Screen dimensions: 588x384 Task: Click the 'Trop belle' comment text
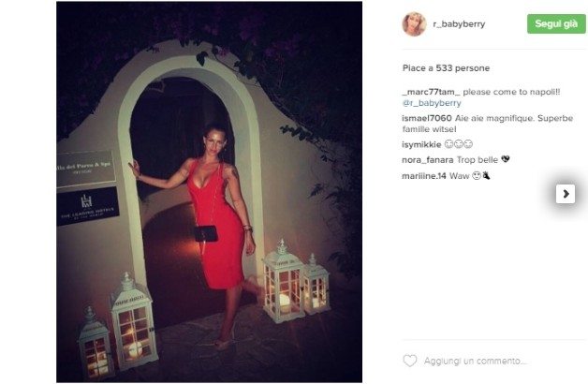coord(478,160)
